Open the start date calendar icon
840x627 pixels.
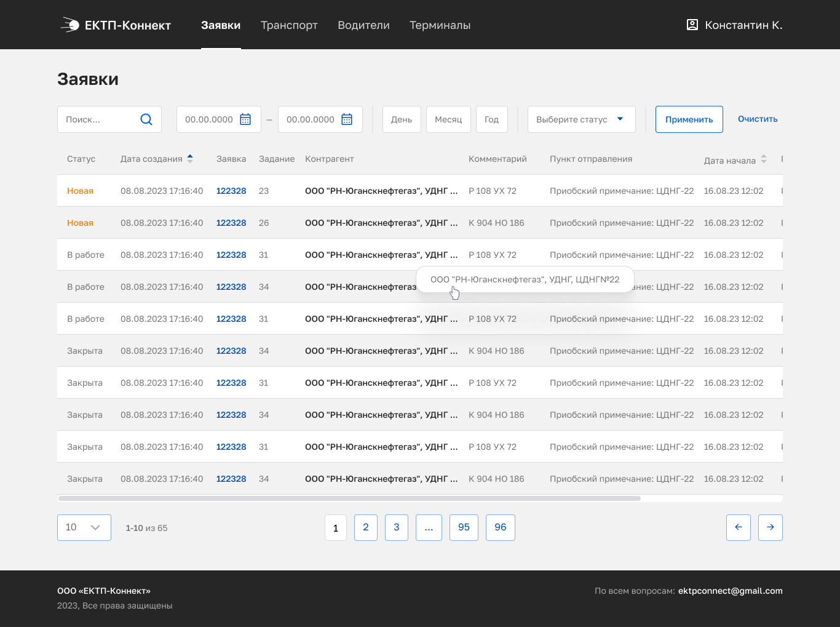245,119
